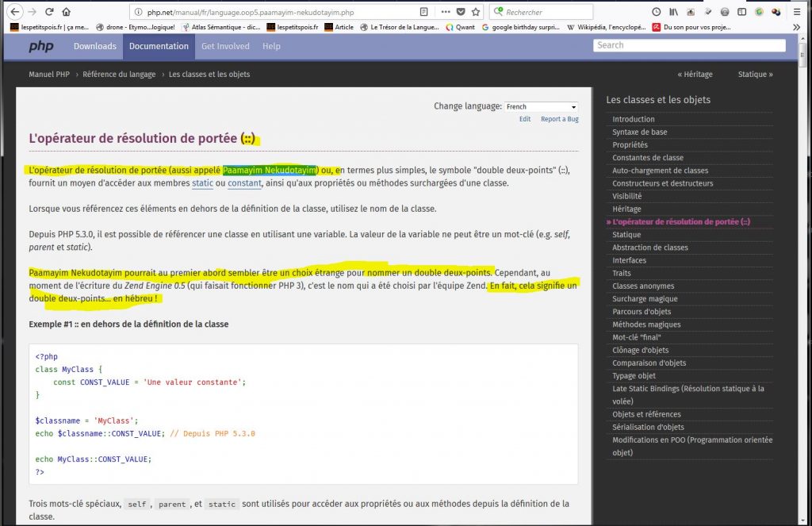
Task: Open the Firefox hamburger menu
Action: (x=796, y=12)
